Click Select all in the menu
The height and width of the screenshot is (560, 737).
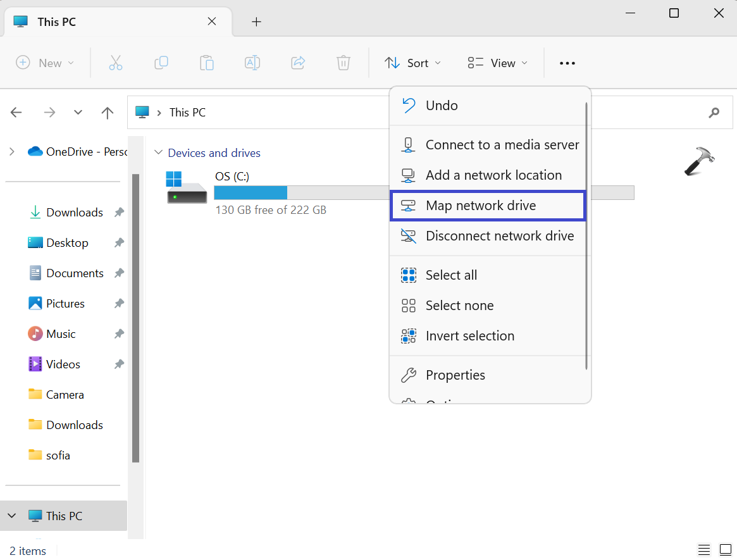(x=451, y=275)
